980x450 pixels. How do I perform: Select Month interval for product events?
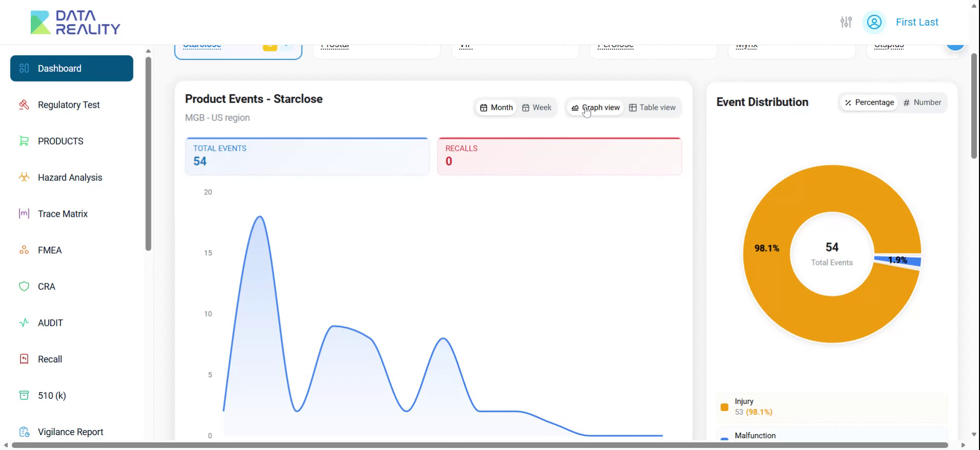click(x=496, y=108)
